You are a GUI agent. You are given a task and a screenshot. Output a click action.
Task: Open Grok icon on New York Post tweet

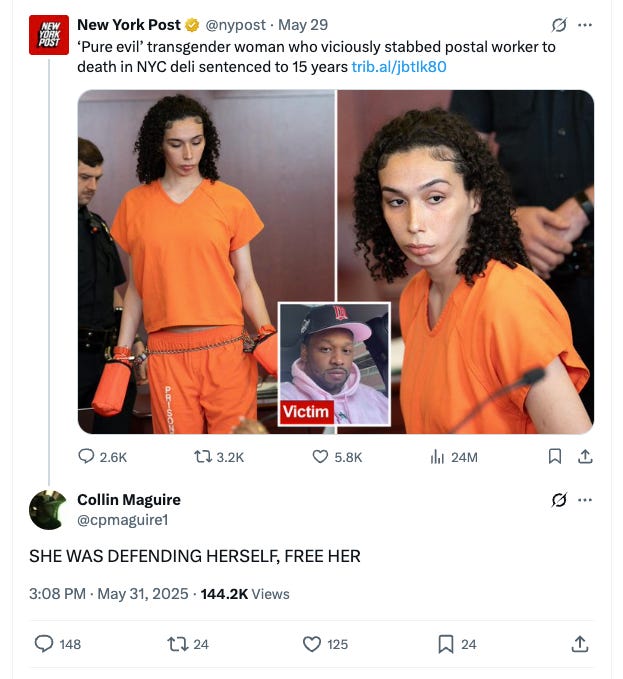click(559, 25)
